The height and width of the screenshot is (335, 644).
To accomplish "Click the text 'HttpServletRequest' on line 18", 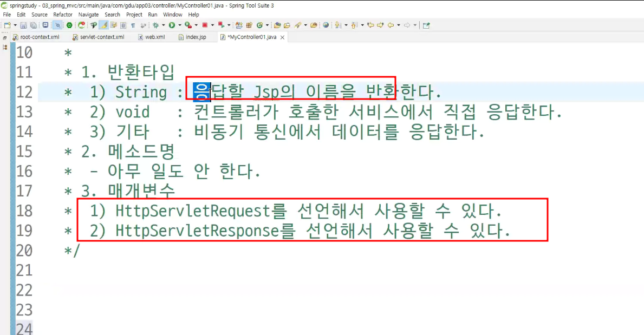I will click(x=193, y=211).
